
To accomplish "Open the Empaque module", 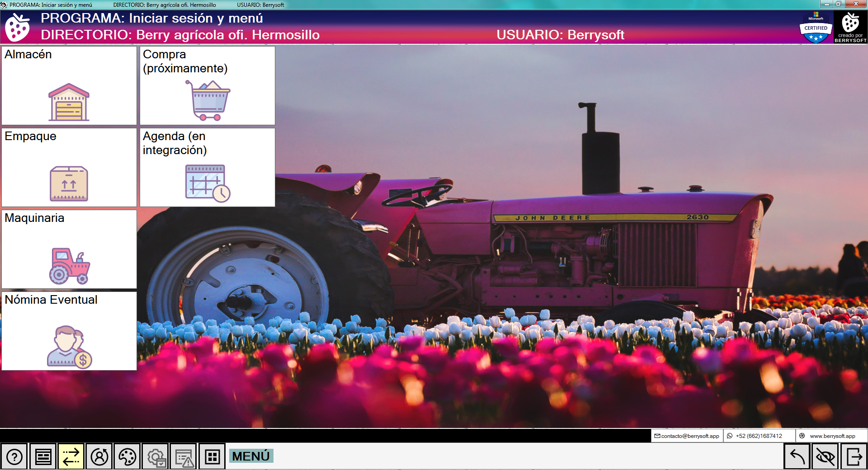I will click(68, 167).
